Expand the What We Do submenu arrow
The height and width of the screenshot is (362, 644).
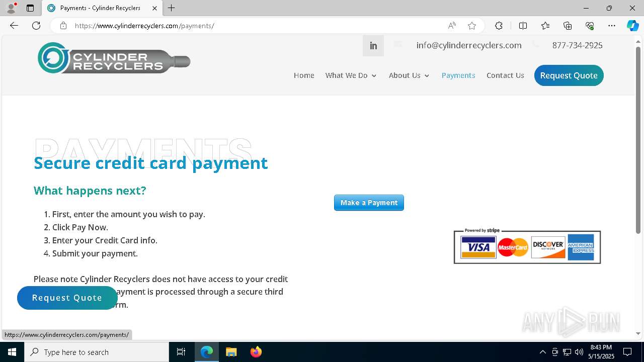click(x=374, y=76)
